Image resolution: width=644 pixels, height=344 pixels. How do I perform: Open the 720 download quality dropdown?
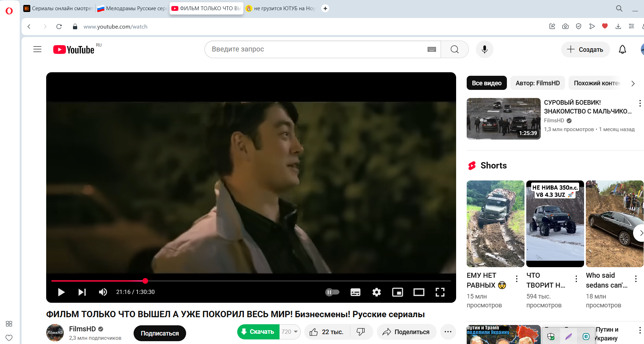tap(290, 332)
